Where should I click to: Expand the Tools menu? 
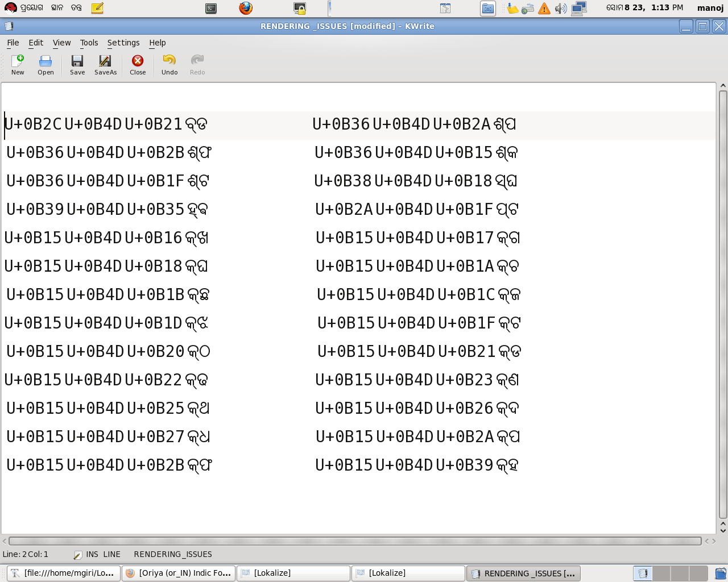point(89,43)
